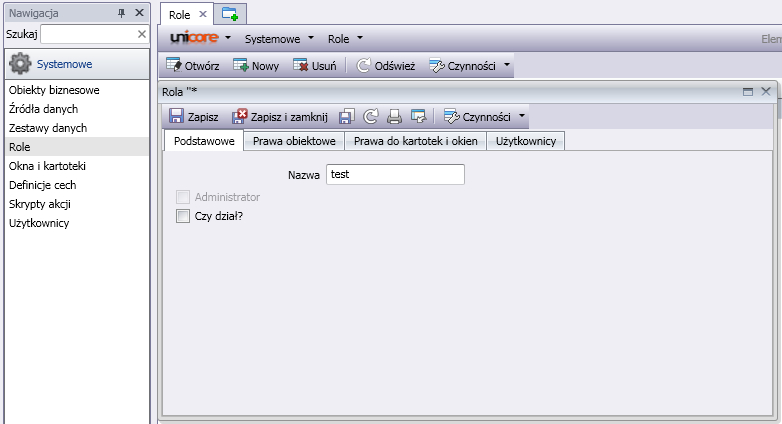Screen dimensions: 782x424
Task: Click the Usuń delete button
Action: point(314,65)
